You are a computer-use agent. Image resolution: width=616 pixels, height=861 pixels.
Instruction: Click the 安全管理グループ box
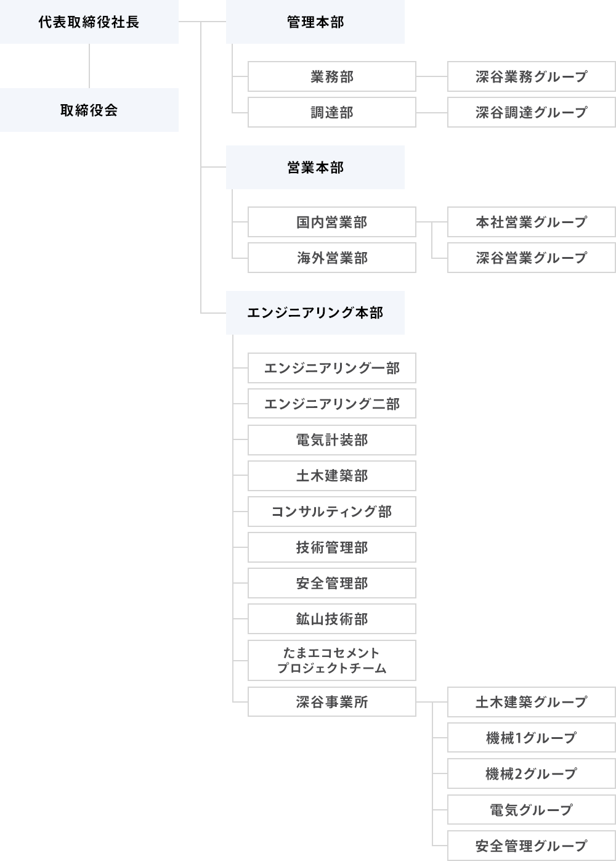click(531, 846)
